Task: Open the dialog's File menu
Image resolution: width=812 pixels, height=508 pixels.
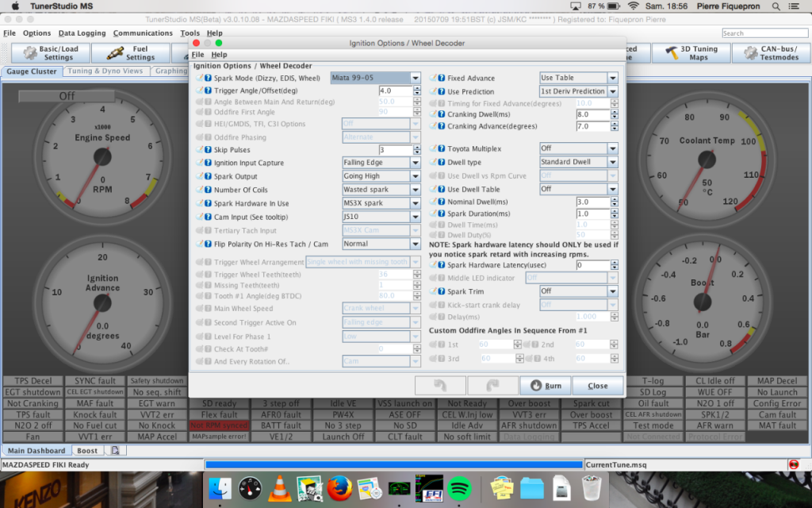Action: coord(197,55)
